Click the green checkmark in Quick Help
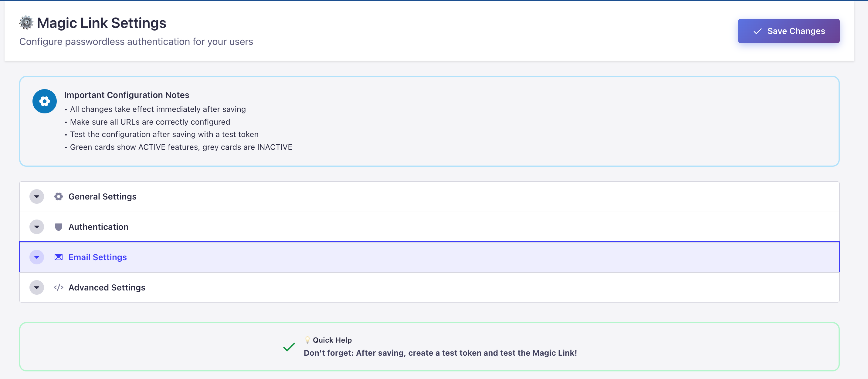 click(289, 347)
